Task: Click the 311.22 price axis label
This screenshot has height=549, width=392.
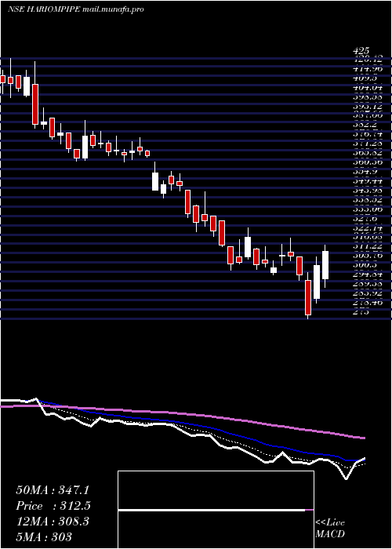Action: click(368, 247)
